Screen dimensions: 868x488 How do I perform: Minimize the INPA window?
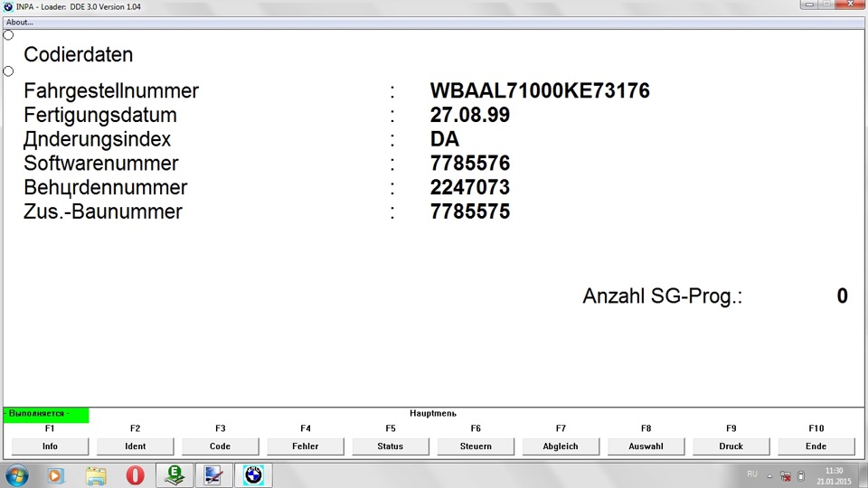[x=809, y=5]
